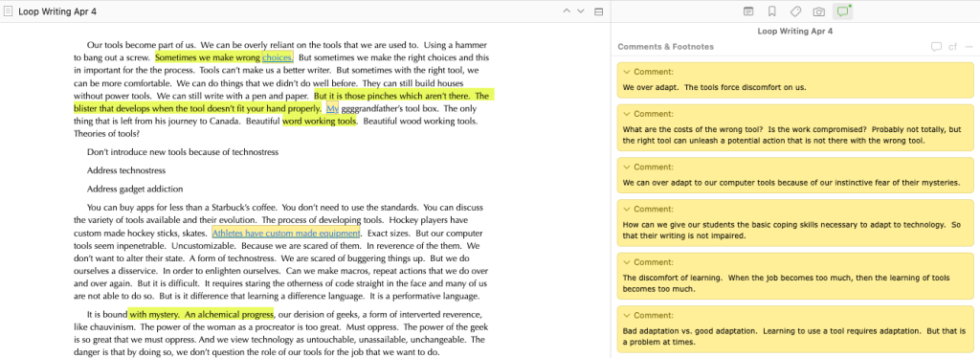Open the Metadata tag inspector tab
The image size is (980, 358).
[795, 11]
